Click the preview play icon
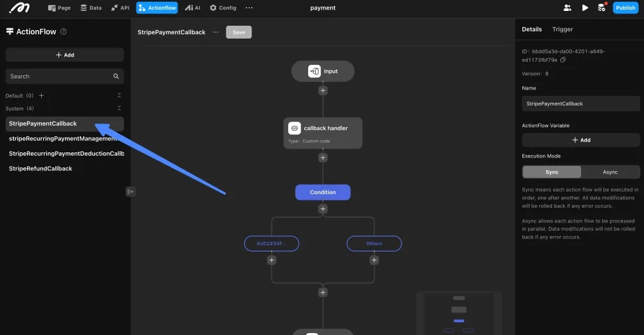 click(585, 8)
